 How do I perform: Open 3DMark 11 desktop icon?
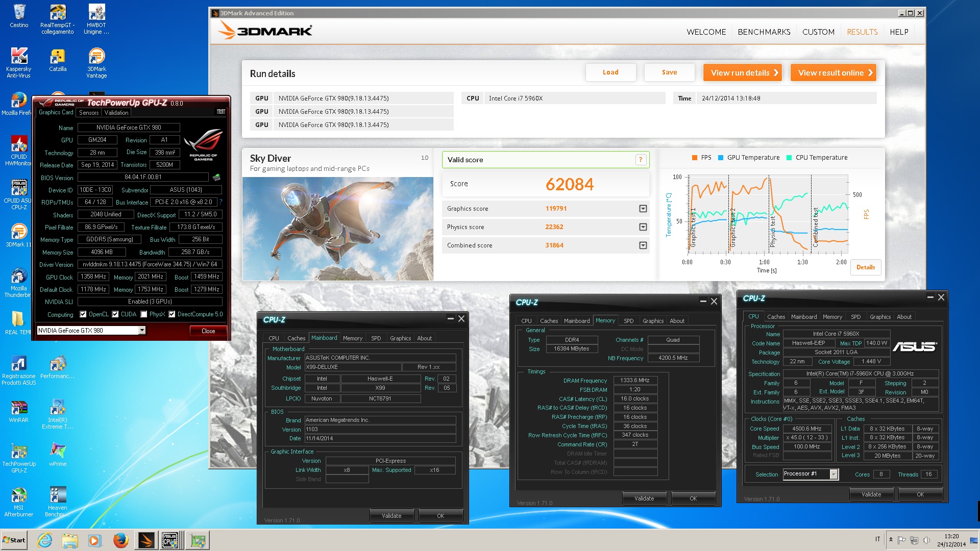click(19, 235)
